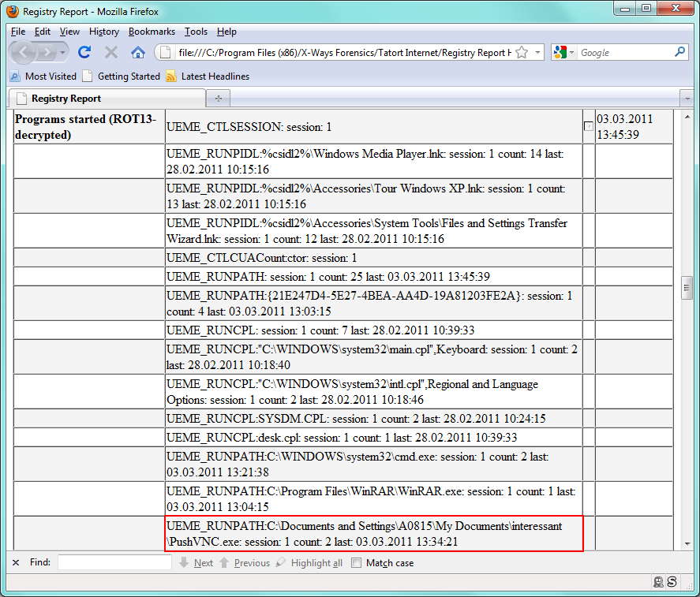
Task: Enable the Match case checkbox
Action: coord(357,563)
